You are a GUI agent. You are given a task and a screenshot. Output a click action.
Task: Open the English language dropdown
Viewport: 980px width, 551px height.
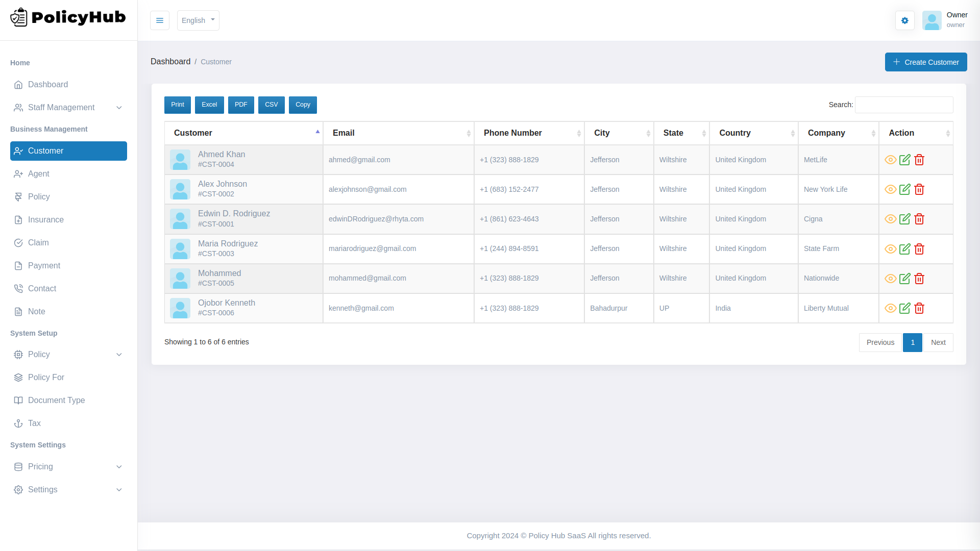coord(198,20)
